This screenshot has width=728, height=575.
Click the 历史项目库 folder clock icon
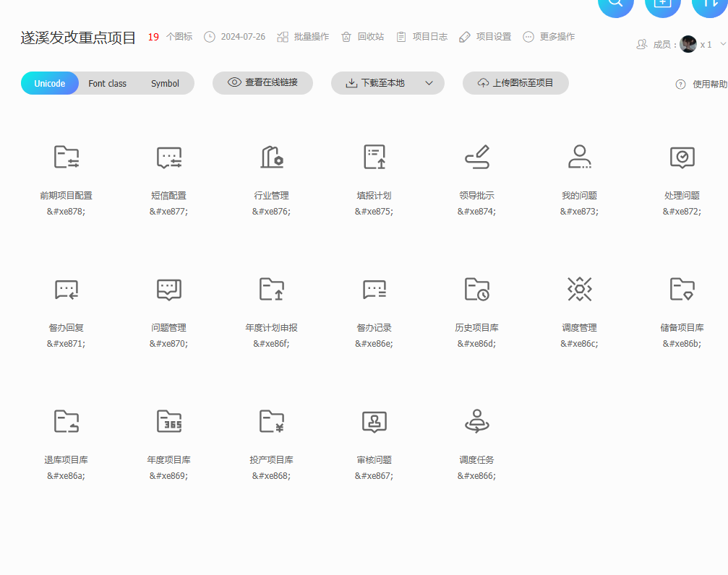pyautogui.click(x=476, y=289)
